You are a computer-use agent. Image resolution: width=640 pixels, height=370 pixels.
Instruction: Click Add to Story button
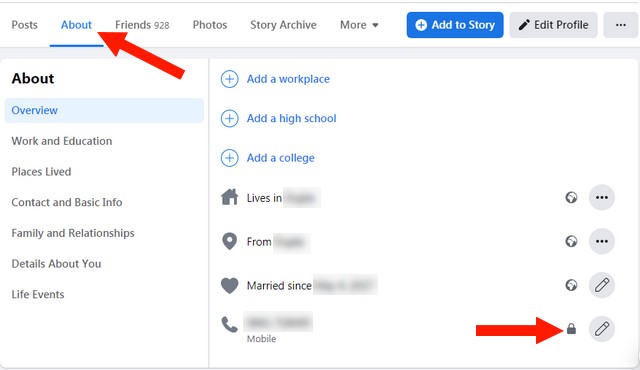[x=455, y=25]
